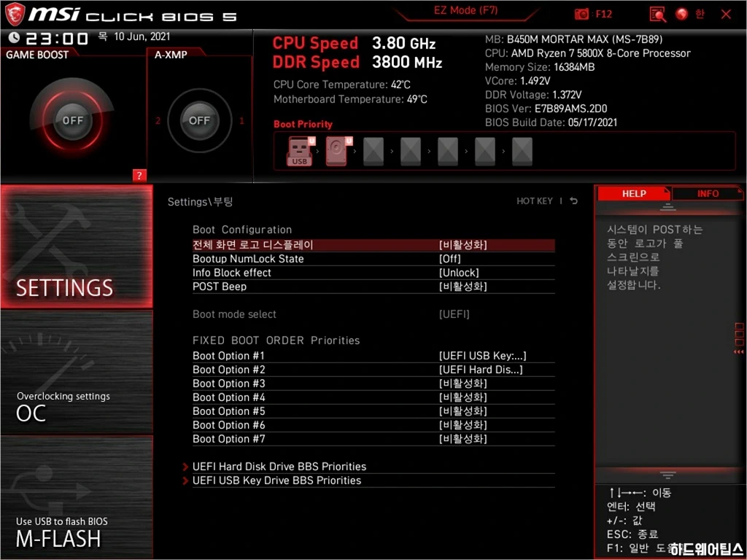Switch to the INFO tab
This screenshot has width=747, height=560.
tap(708, 193)
